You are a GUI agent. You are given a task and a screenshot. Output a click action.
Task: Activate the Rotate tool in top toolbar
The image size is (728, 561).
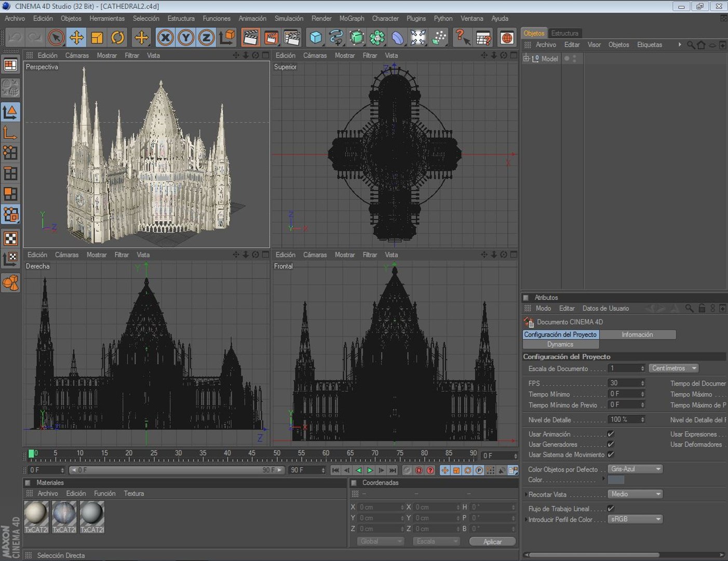click(118, 37)
